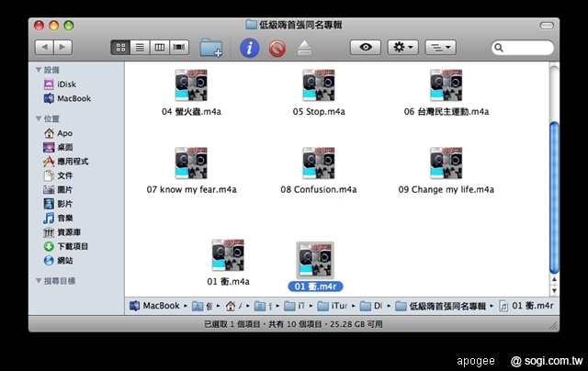Screen dimensions: 588x371
Task: Collapse the 設備 sidebar section
Action: 39,70
